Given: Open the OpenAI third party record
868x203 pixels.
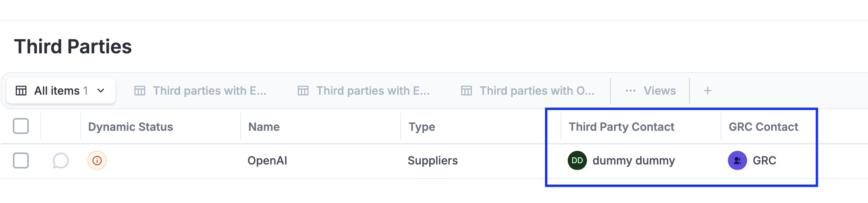Looking at the screenshot, I should [x=267, y=160].
